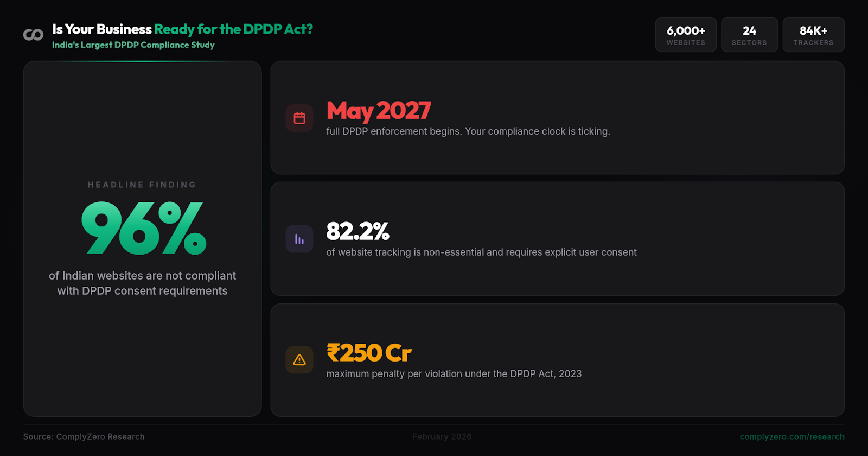Select the 6,000+ Websites stat badge

click(686, 35)
